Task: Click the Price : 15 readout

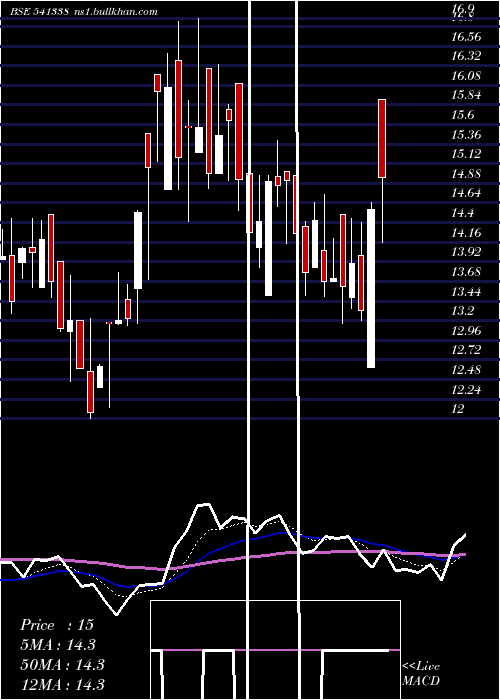Action: 57,625
